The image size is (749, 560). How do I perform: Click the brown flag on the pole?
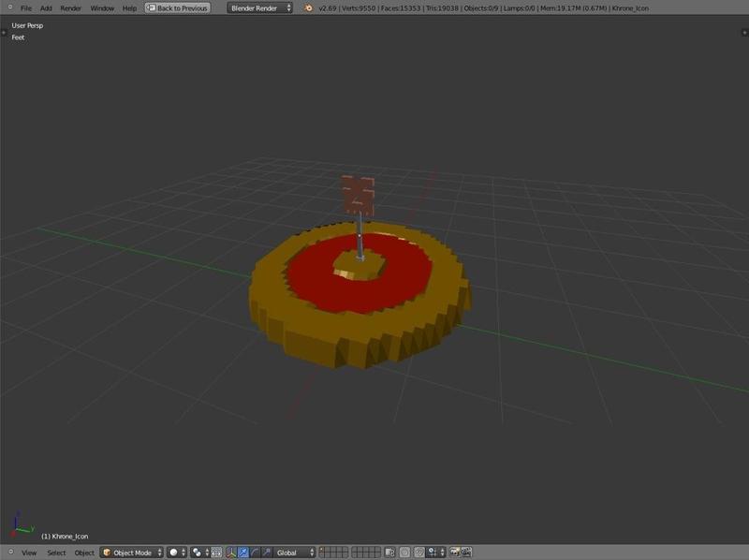(x=358, y=195)
